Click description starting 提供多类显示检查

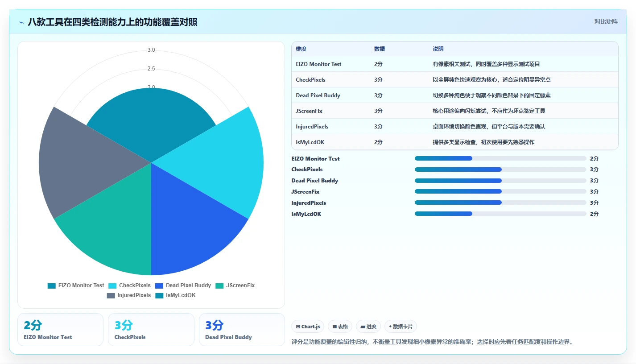point(483,142)
